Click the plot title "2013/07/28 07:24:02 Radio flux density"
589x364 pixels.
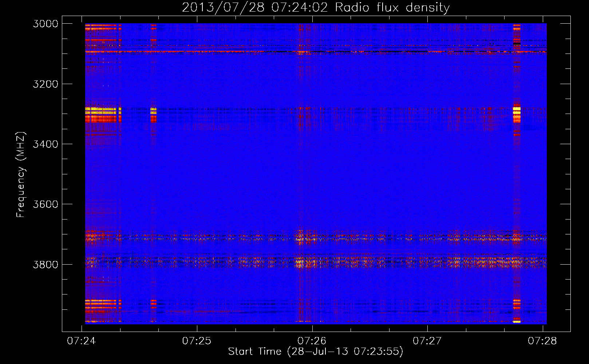click(x=316, y=8)
